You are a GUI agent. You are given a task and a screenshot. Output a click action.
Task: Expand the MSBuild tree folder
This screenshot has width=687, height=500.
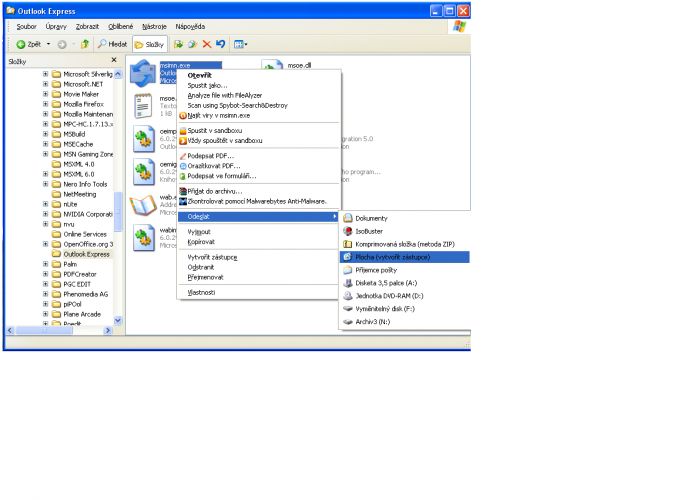46,134
